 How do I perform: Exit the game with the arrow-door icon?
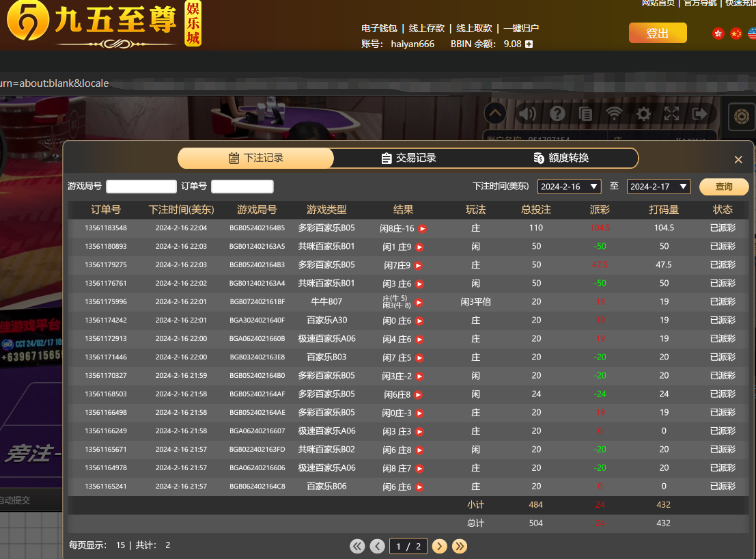click(x=699, y=114)
